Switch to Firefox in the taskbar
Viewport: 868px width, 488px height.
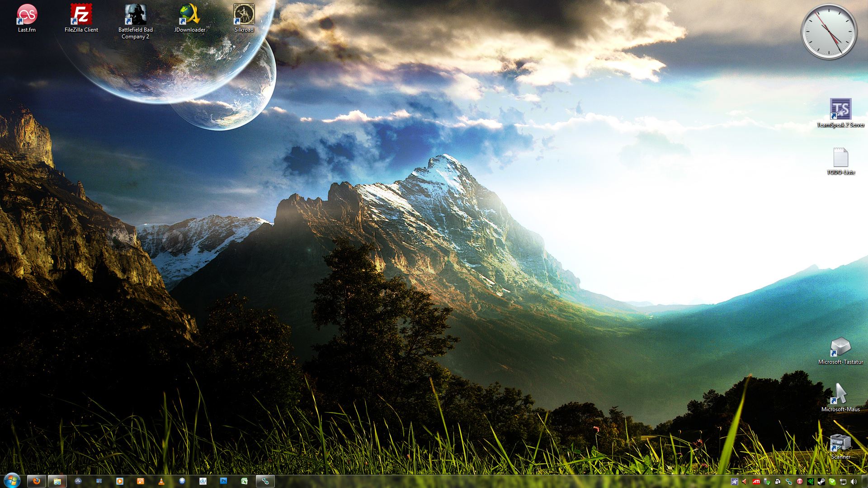tap(37, 481)
